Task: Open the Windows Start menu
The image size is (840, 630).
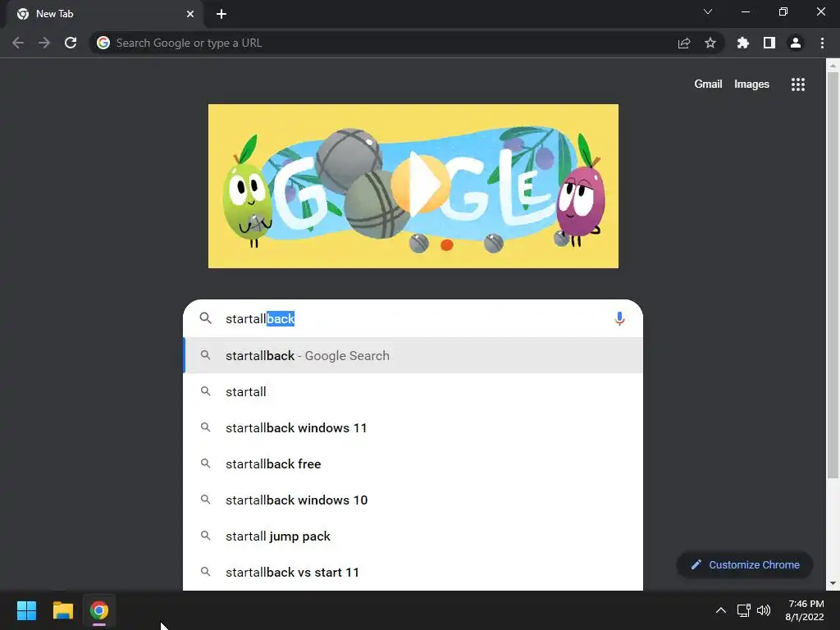Action: point(26,610)
